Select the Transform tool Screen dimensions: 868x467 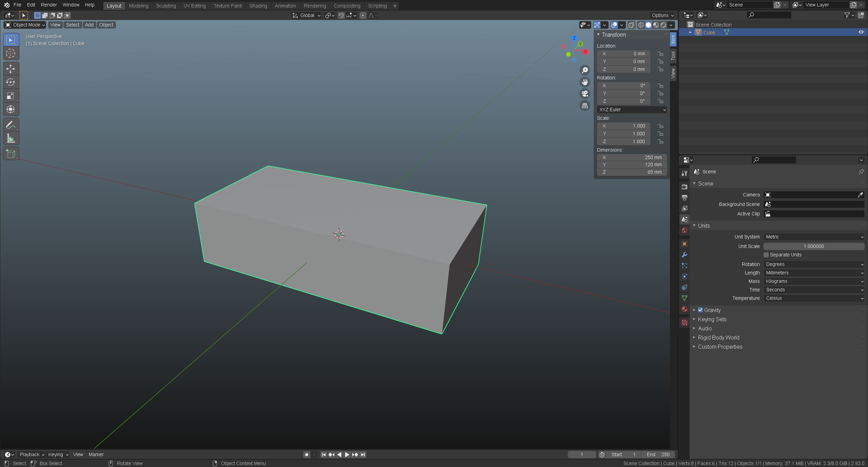[x=11, y=110]
